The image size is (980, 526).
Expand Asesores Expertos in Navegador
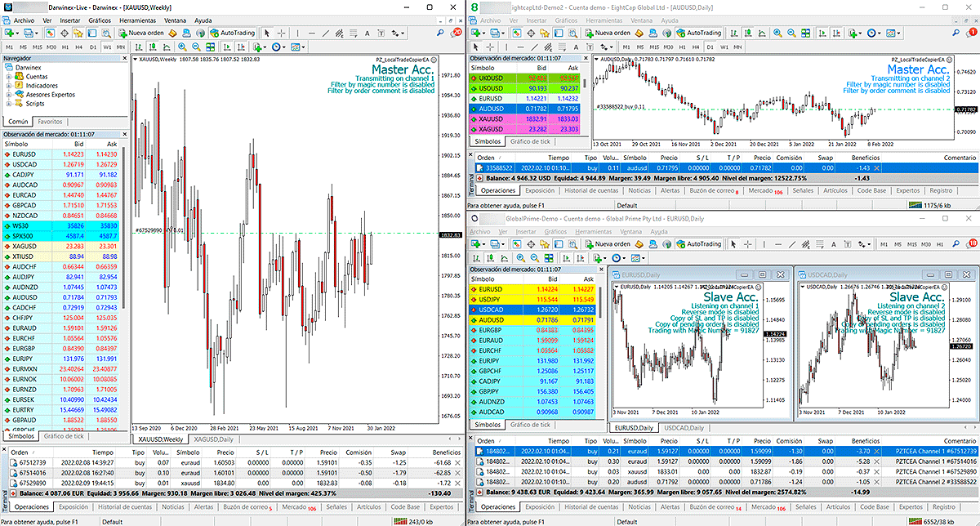pos(8,95)
